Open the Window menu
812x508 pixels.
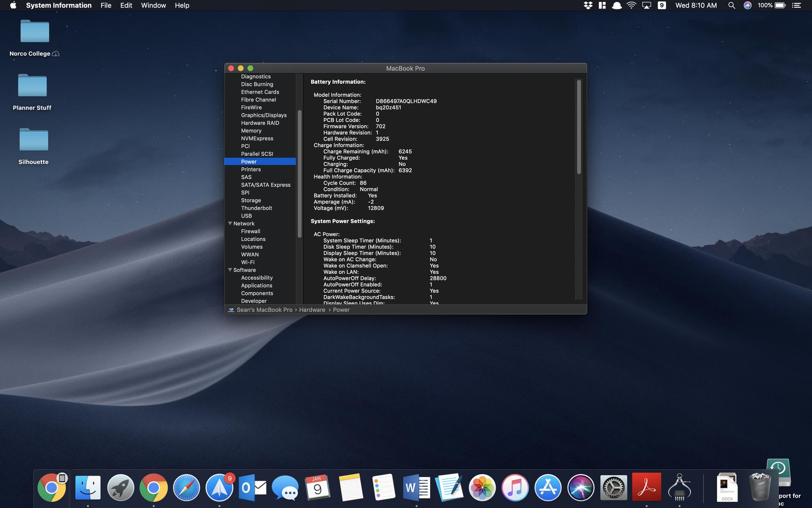tap(154, 5)
